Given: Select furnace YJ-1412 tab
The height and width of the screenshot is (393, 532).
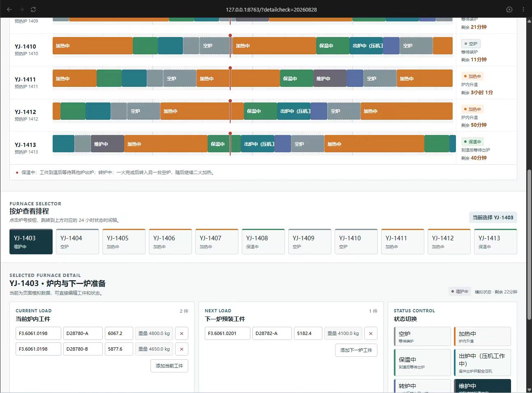Looking at the screenshot, I should pyautogui.click(x=449, y=242).
